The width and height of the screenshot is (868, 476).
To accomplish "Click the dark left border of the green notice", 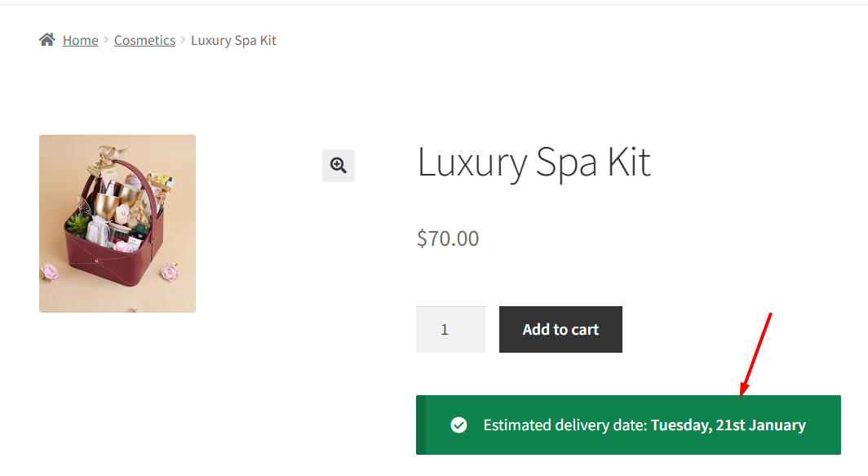I will point(421,425).
